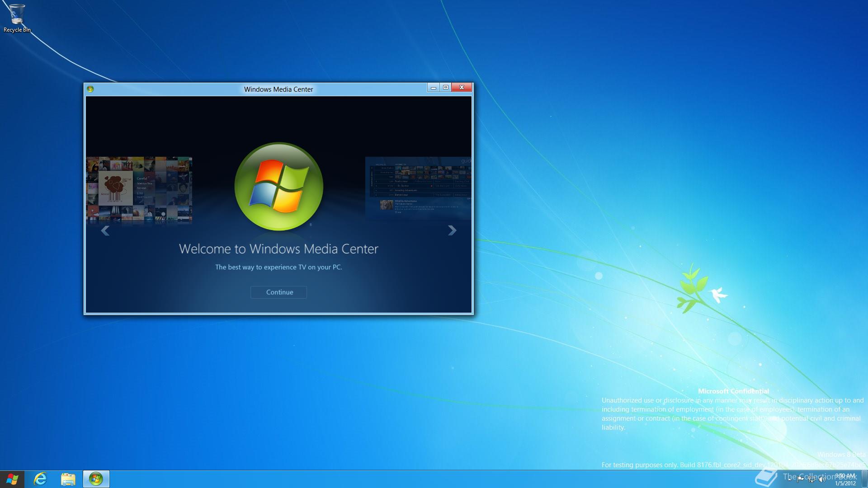The image size is (868, 488).
Task: Show hidden system tray icons arrow
Action: coord(789,479)
